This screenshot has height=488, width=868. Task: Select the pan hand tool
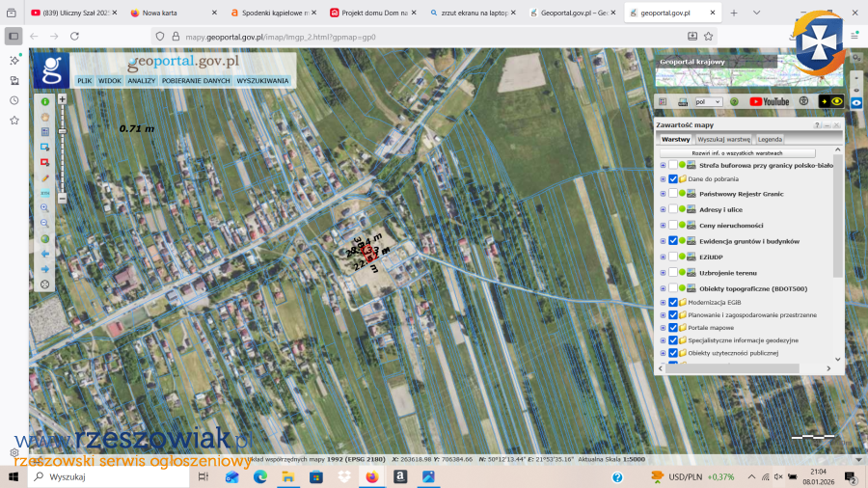44,117
